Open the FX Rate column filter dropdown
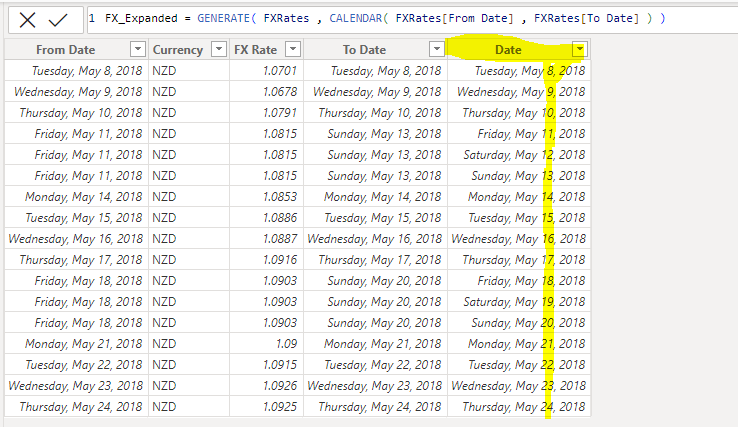This screenshot has width=738, height=427. 293,49
